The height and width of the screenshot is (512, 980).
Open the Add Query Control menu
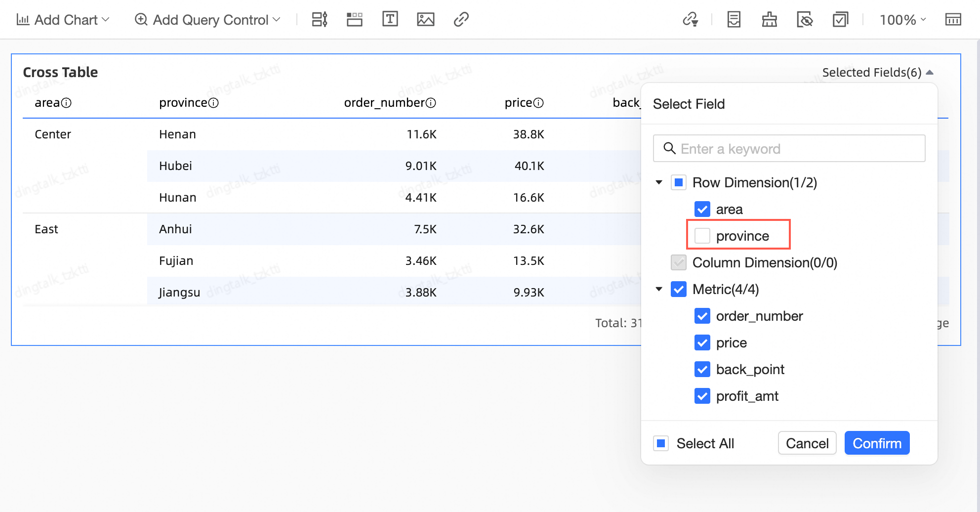(x=207, y=20)
